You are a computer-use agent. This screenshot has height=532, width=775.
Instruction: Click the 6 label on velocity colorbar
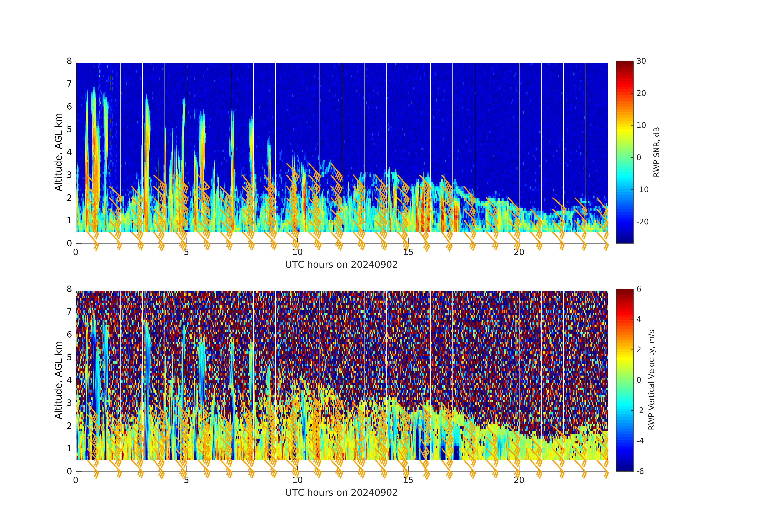(x=639, y=289)
